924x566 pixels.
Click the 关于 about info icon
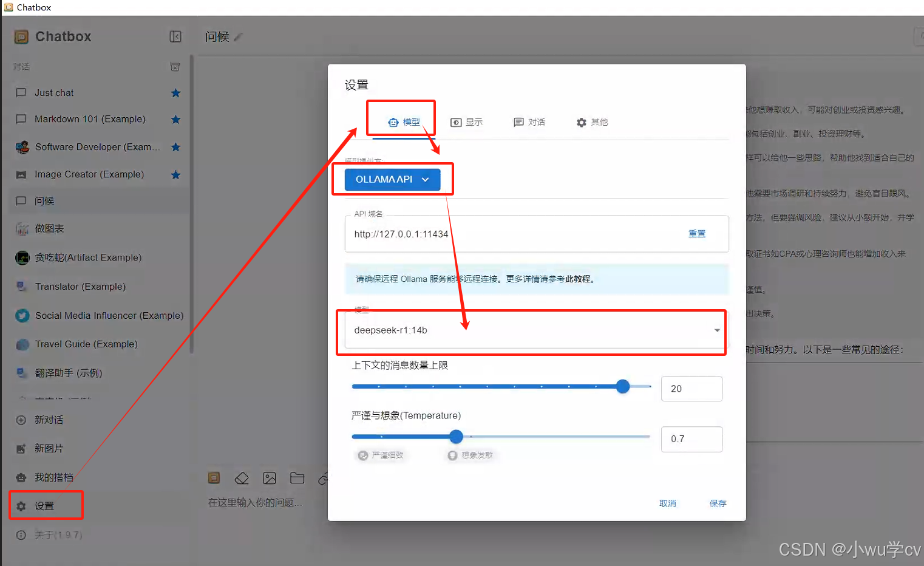point(21,535)
